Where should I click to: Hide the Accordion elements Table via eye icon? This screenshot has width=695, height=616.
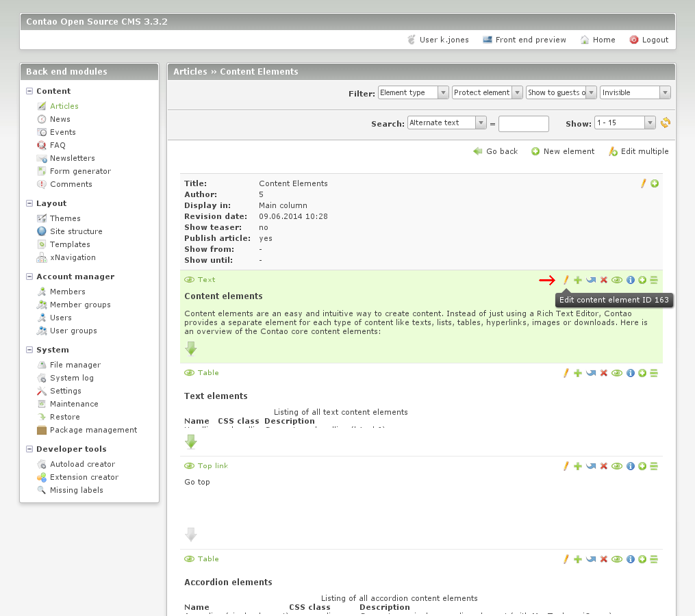pos(616,559)
